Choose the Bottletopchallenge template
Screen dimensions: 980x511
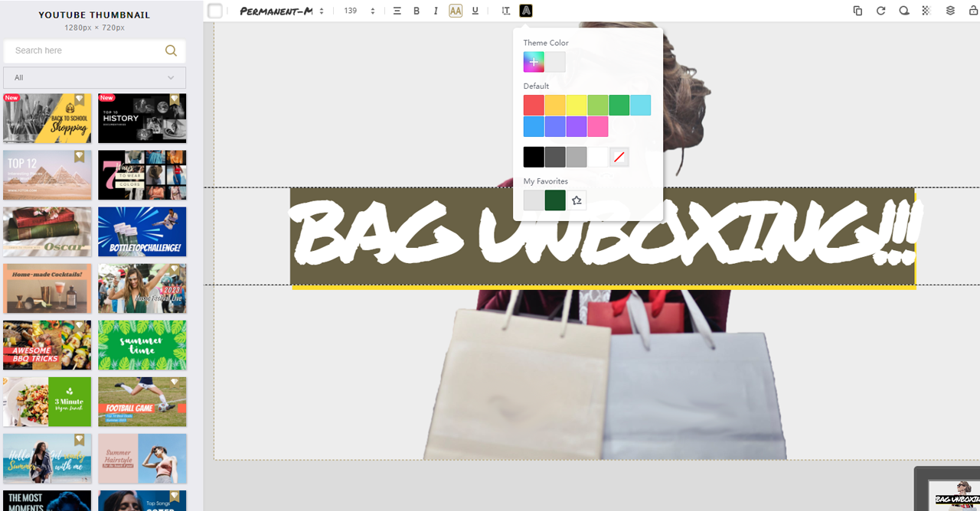pyautogui.click(x=142, y=231)
